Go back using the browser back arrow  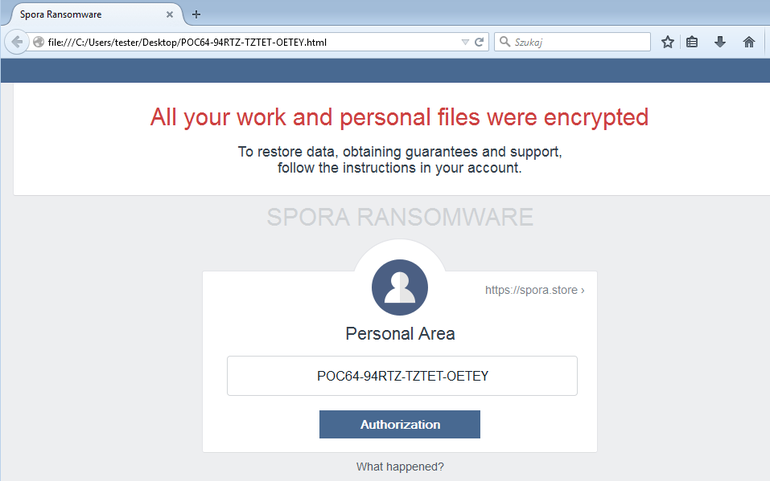pyautogui.click(x=17, y=42)
